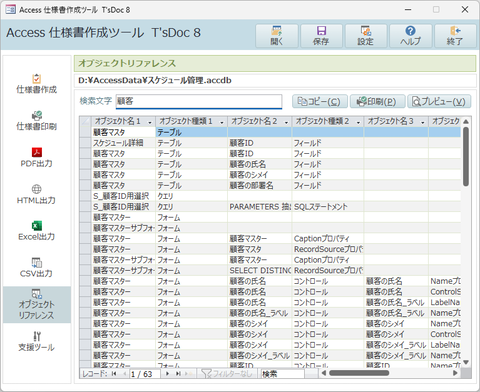This screenshot has height=392, width=480.
Task: Click the 終了 exit button
Action: pyautogui.click(x=455, y=36)
